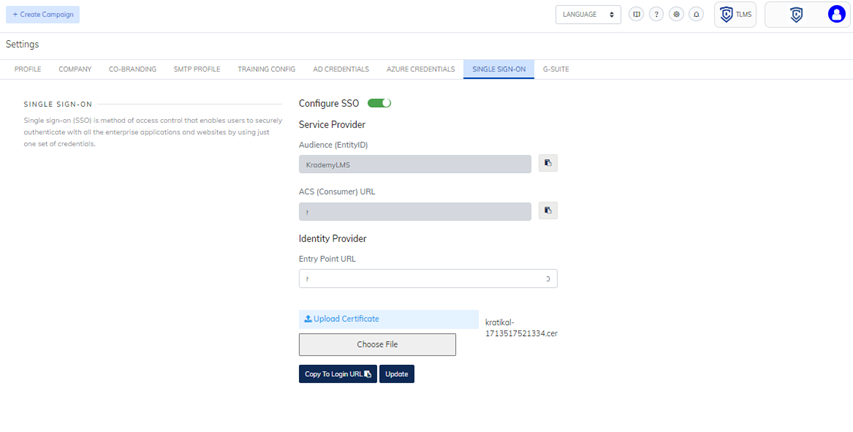Viewport: 853px width, 432px height.
Task: Switch to the G-Suite tab
Action: coord(556,69)
